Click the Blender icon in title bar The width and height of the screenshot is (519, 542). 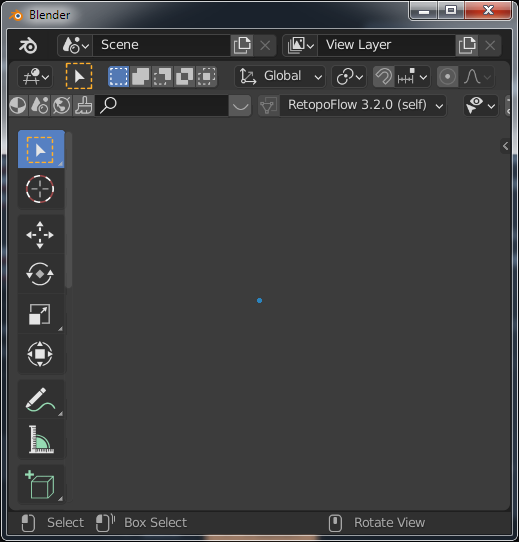tap(16, 15)
